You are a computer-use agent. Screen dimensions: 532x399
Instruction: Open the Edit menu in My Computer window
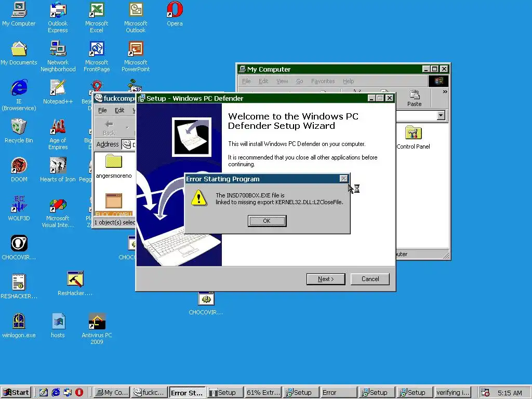point(263,81)
